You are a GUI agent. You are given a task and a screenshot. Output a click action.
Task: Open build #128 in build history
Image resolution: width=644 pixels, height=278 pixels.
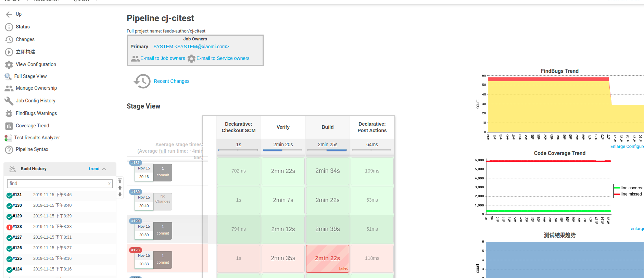pos(17,227)
